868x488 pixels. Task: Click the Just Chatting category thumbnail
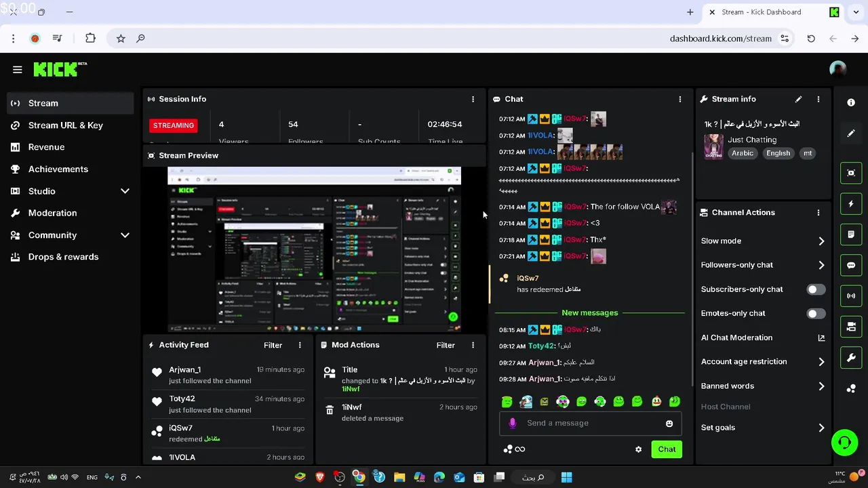click(x=713, y=146)
